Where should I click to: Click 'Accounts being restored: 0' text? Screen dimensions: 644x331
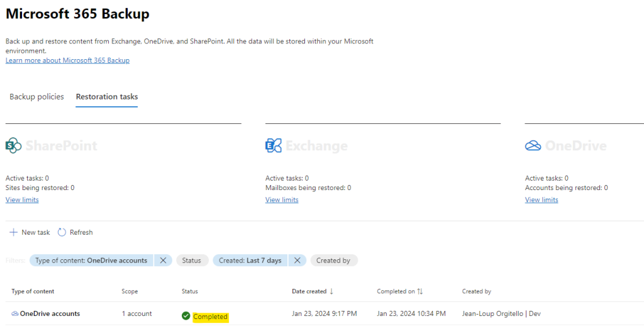pyautogui.click(x=567, y=188)
